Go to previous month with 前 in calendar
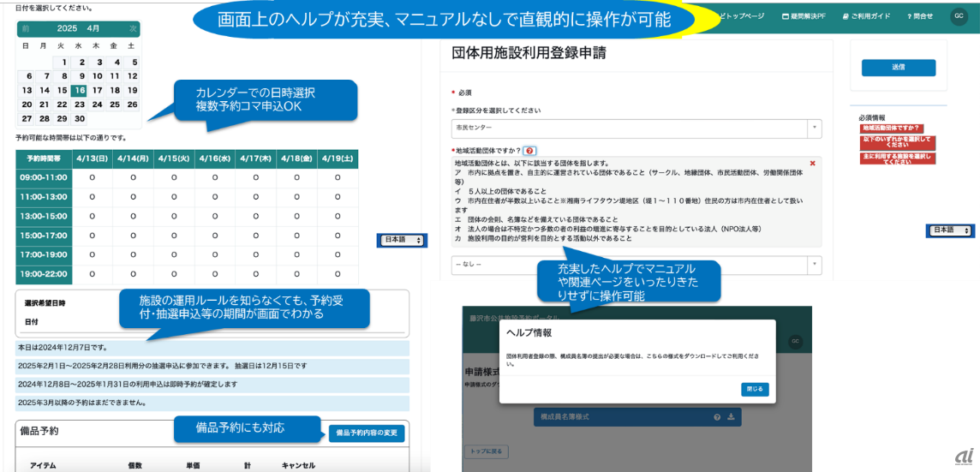980x472 pixels. (26, 29)
